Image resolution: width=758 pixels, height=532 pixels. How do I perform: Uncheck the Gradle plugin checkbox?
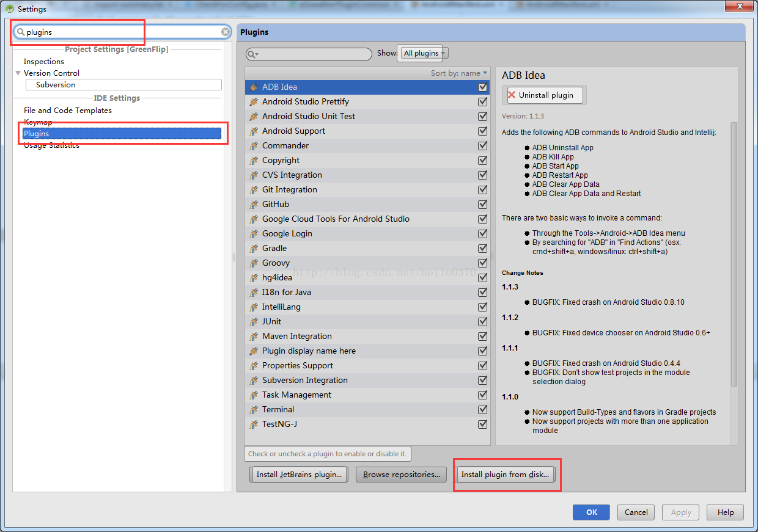pyautogui.click(x=483, y=248)
